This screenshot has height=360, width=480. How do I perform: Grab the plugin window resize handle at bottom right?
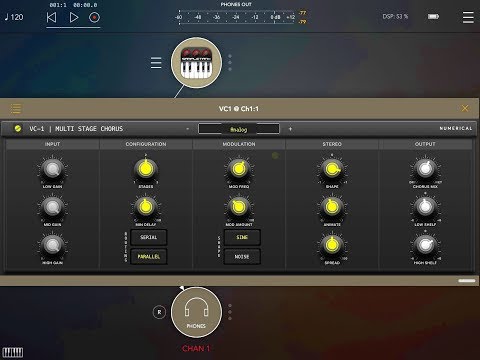tap(467, 281)
